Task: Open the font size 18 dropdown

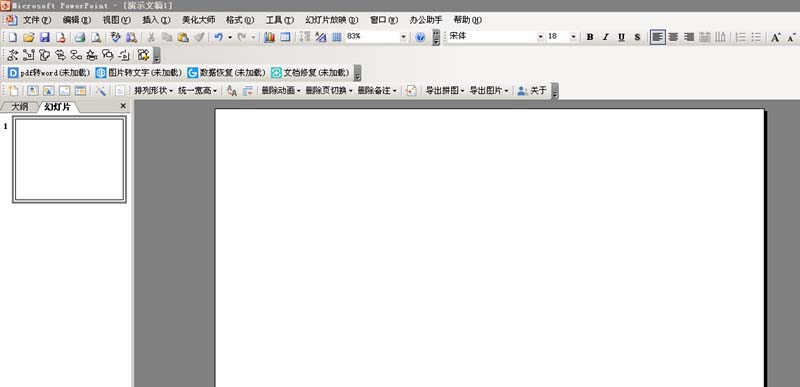Action: click(x=573, y=37)
